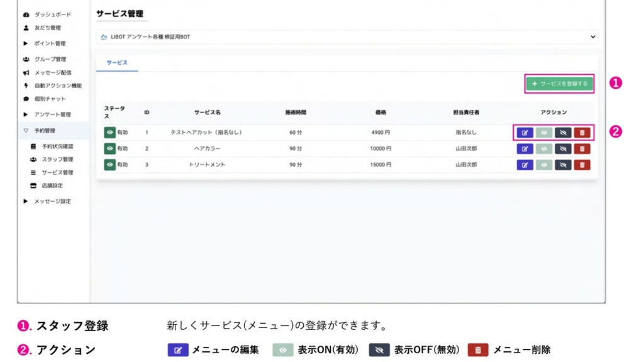Open 自動アクション機能 lightning item

click(57, 85)
